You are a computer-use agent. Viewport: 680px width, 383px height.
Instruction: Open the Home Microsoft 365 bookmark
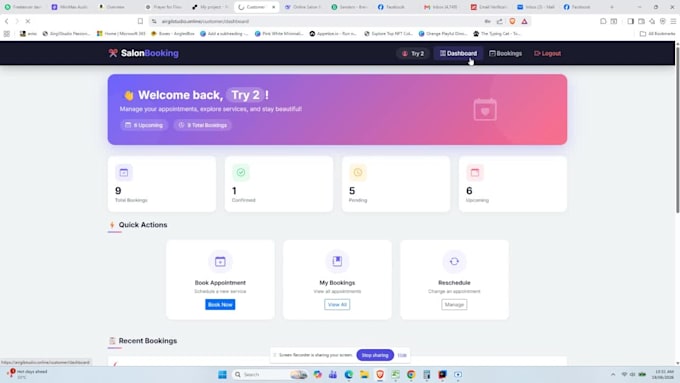121,33
